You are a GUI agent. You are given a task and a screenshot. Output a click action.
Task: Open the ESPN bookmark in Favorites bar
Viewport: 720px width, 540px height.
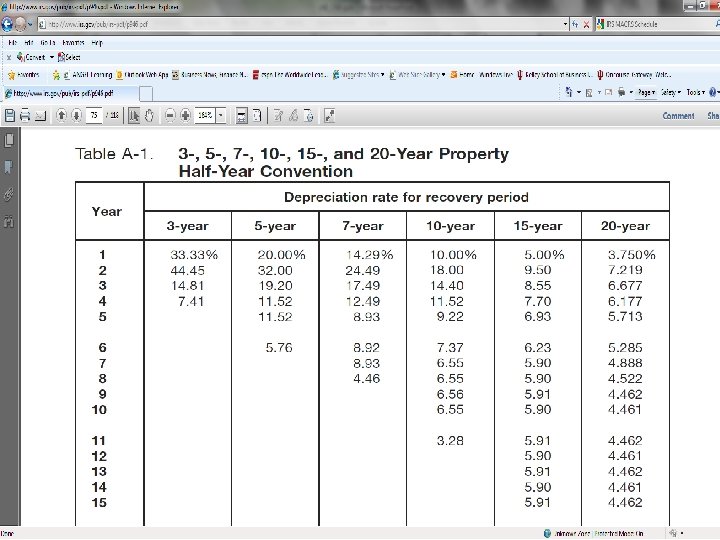coord(289,74)
